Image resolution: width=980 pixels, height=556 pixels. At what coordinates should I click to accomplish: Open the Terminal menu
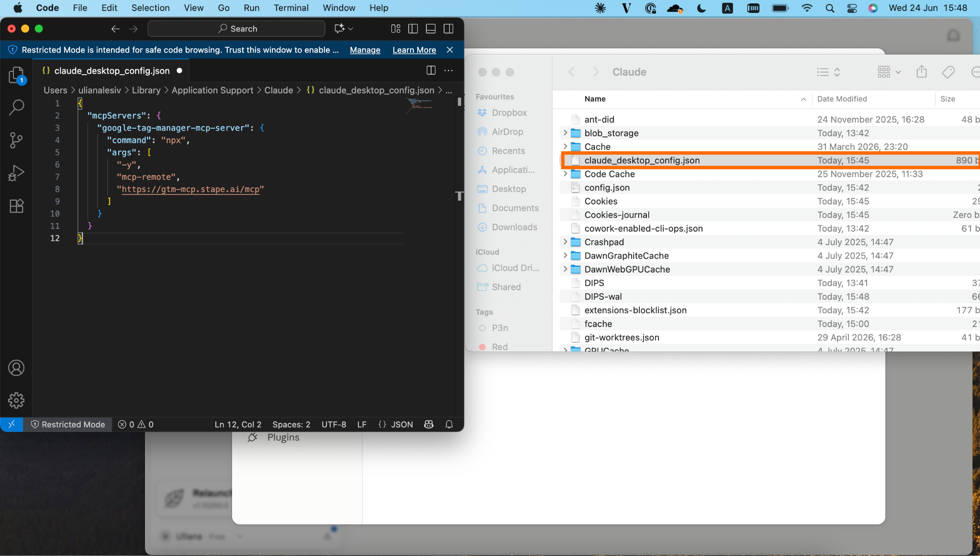291,8
